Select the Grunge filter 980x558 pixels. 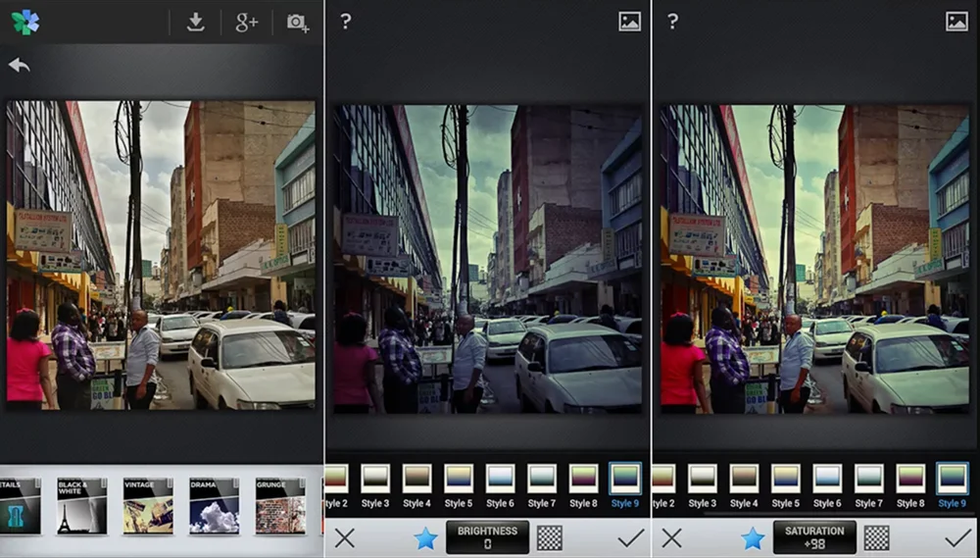pos(280,506)
